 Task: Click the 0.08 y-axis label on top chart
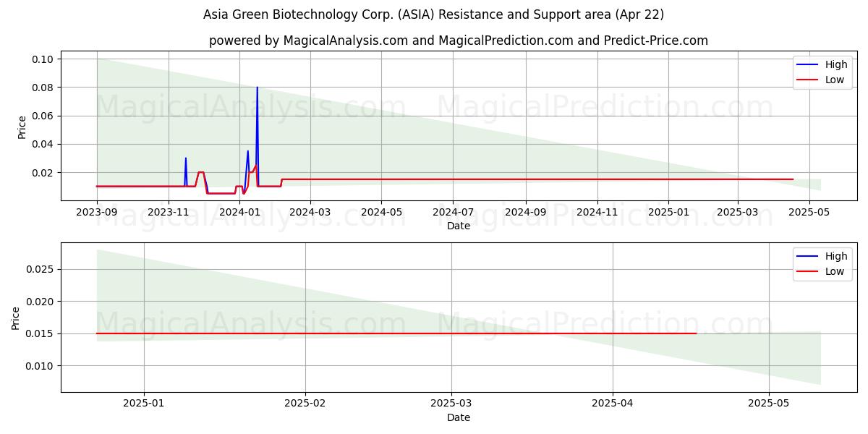click(43, 88)
